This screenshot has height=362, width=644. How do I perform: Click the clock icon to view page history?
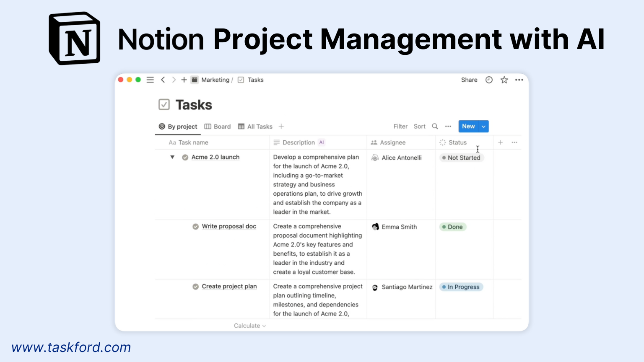489,80
